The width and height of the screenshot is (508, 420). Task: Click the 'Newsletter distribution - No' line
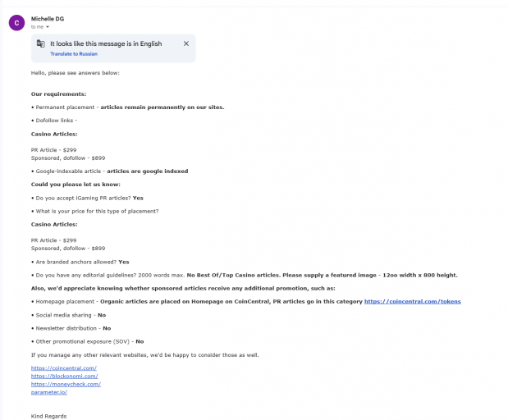pyautogui.click(x=71, y=328)
